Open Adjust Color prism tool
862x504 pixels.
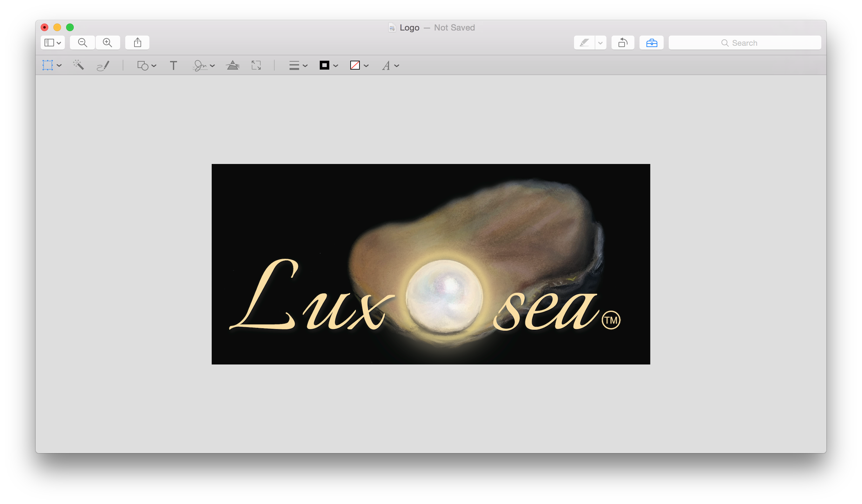point(233,65)
